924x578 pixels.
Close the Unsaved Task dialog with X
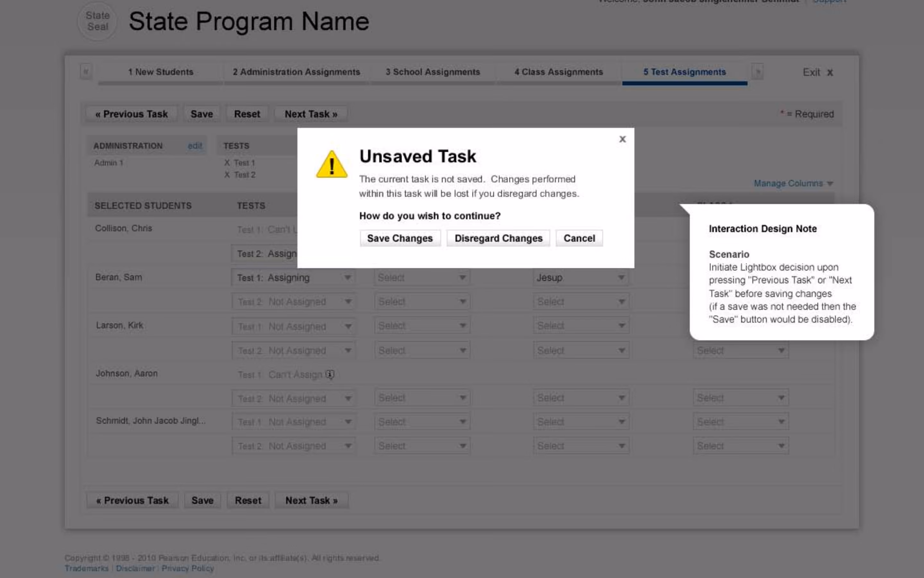pos(622,139)
